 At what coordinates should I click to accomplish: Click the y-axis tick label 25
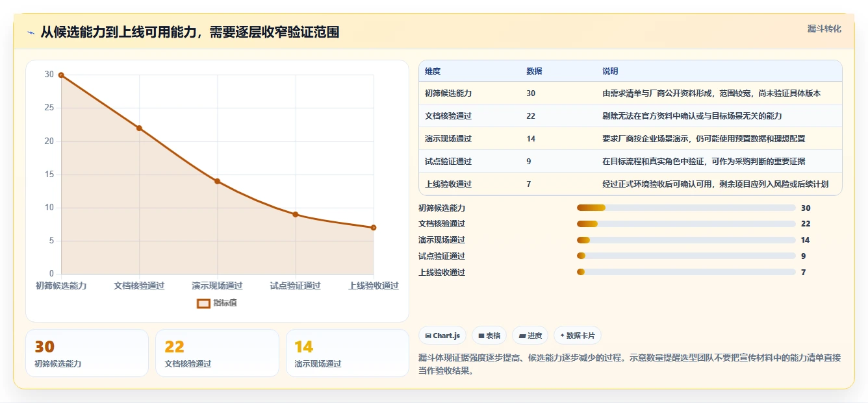pos(49,108)
